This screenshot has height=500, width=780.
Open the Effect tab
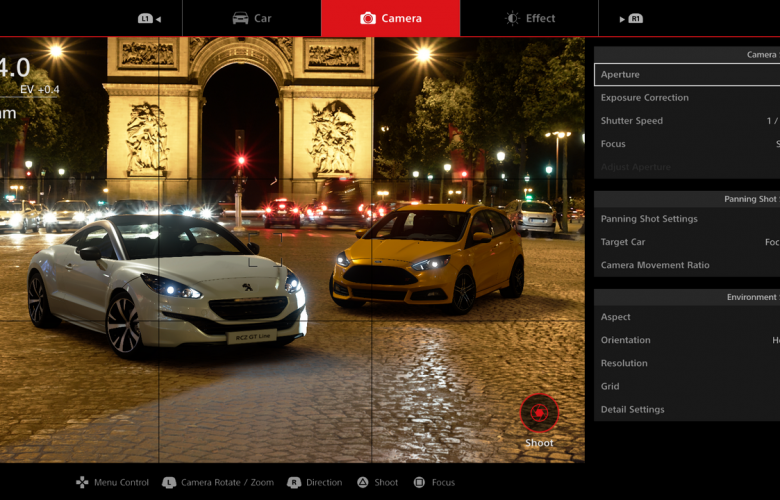point(529,18)
